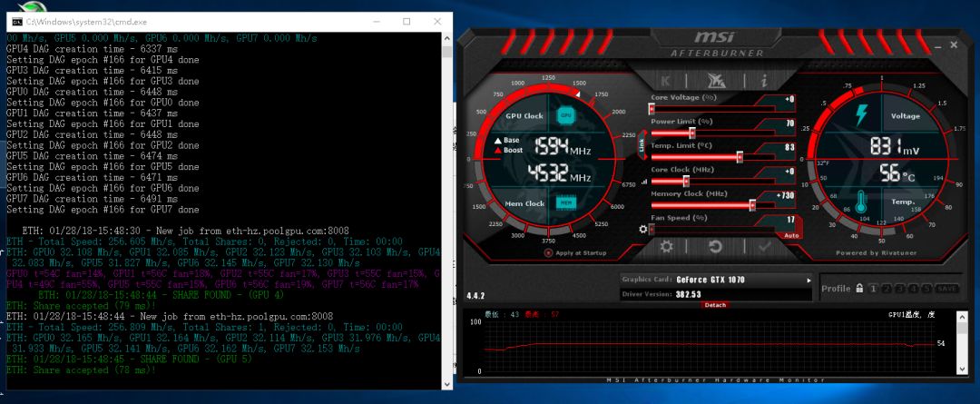Click the core clock curve bars icon
This screenshot has width=980, height=404.
point(644,182)
